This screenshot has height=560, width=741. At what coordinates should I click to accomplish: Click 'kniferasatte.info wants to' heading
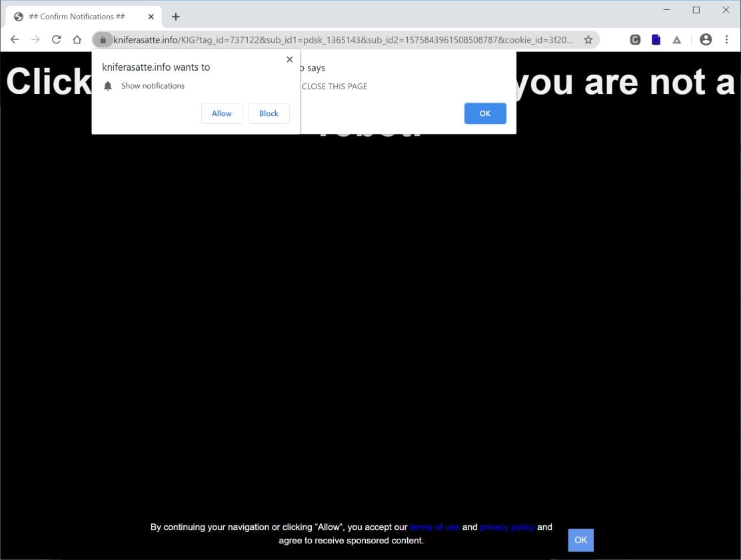click(x=156, y=67)
